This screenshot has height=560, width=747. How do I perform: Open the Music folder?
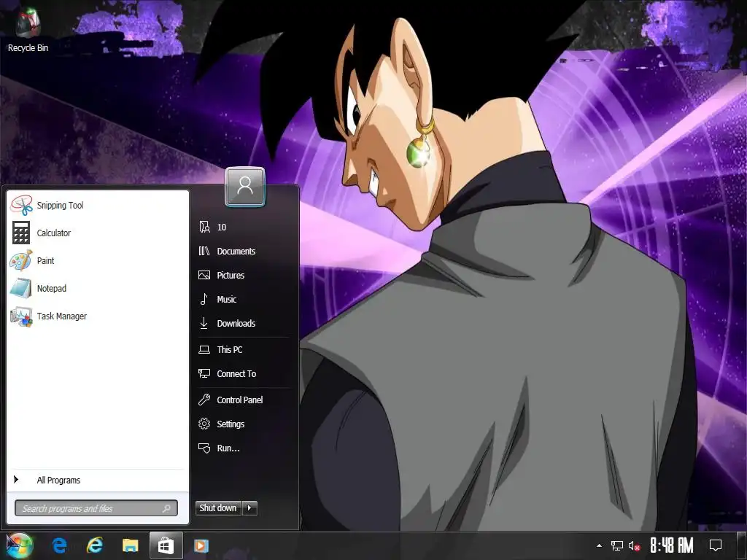click(244, 299)
